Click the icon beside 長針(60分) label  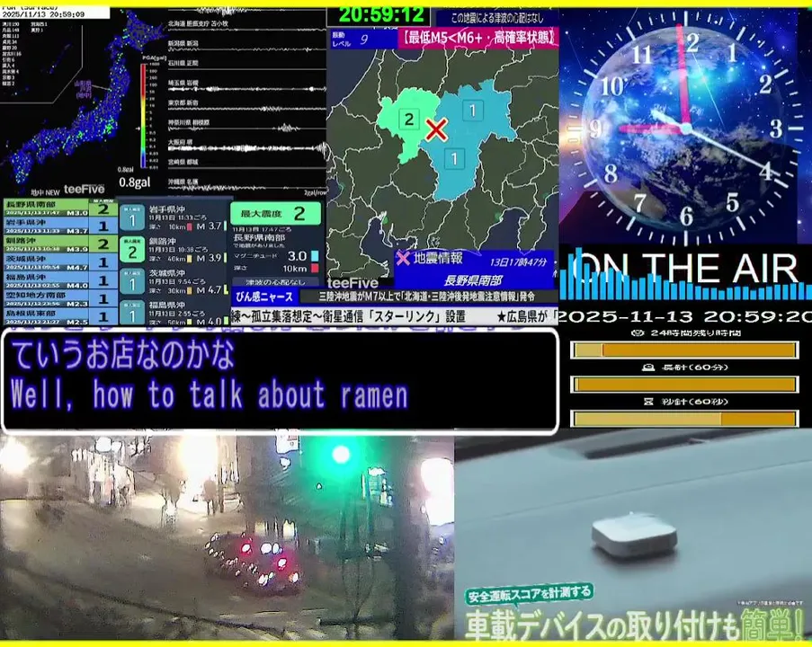tap(648, 367)
